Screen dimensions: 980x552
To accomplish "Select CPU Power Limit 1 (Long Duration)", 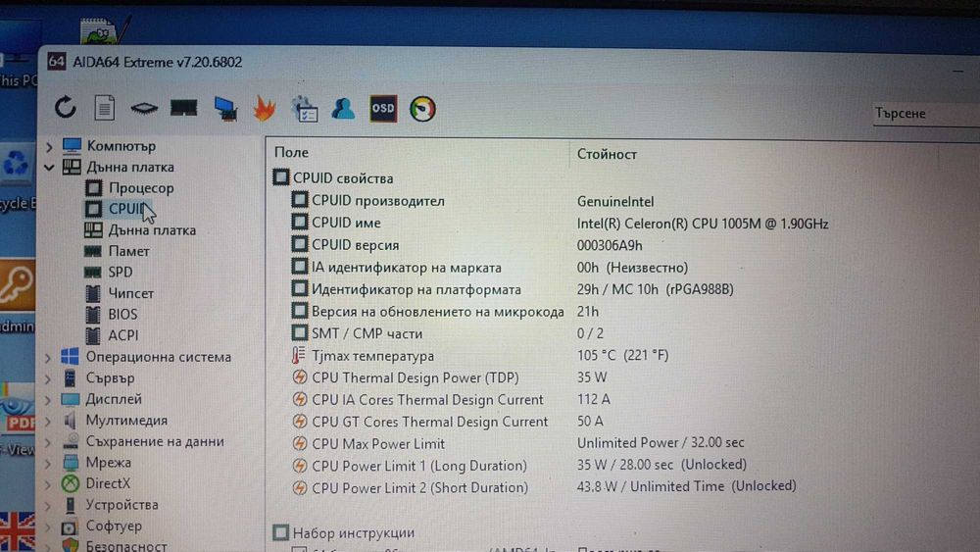I will tap(418, 466).
